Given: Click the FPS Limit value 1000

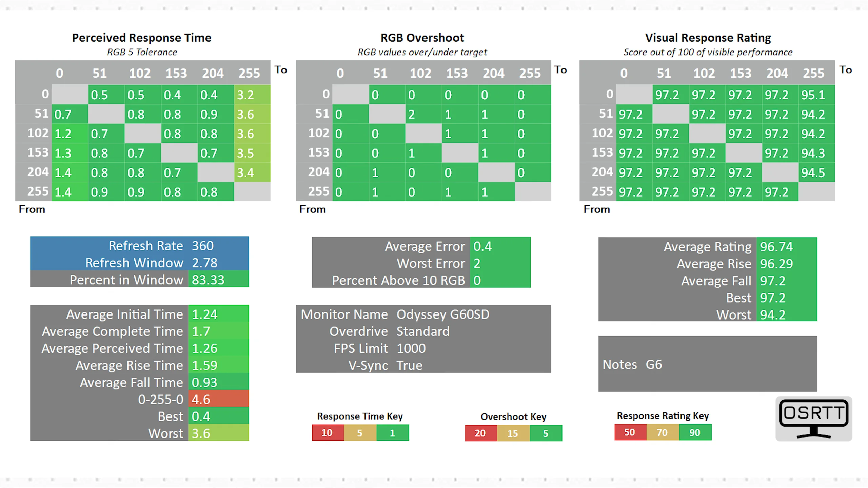Looking at the screenshot, I should tap(411, 348).
